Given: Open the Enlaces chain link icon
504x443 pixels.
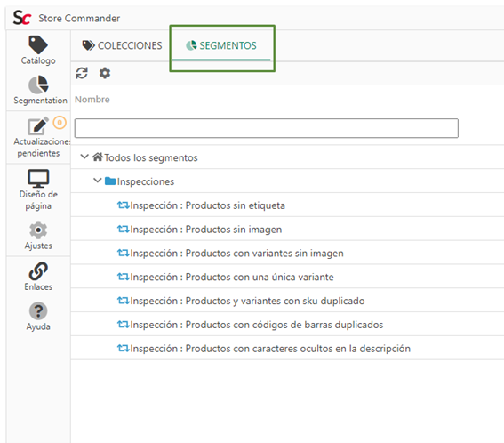Looking at the screenshot, I should [x=38, y=271].
